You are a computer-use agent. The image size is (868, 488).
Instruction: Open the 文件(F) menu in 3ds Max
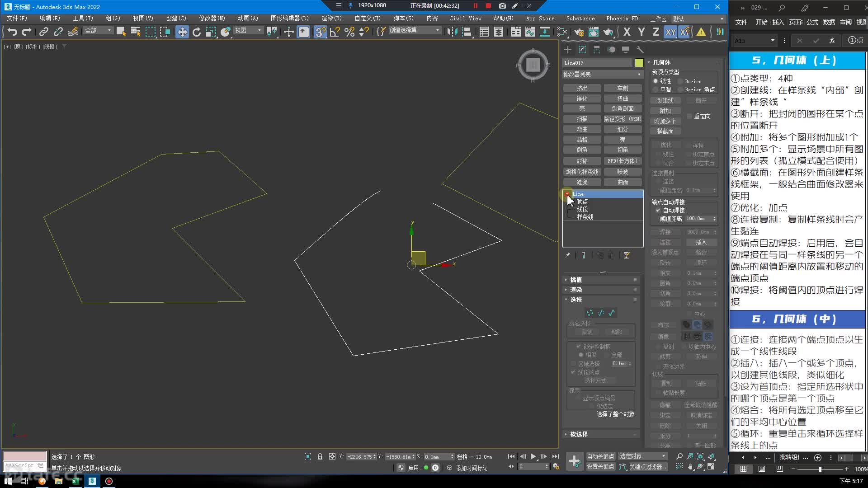[x=17, y=19]
